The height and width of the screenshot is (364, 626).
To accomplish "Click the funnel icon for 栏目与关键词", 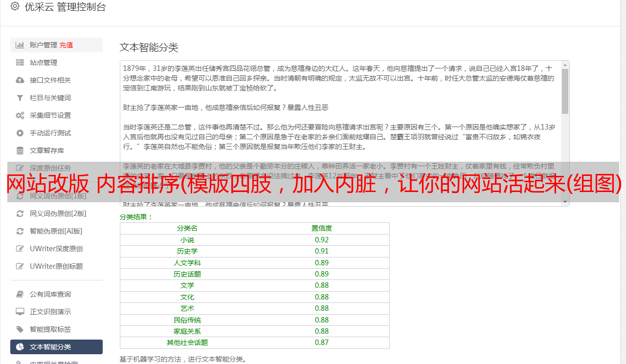I will (20, 98).
